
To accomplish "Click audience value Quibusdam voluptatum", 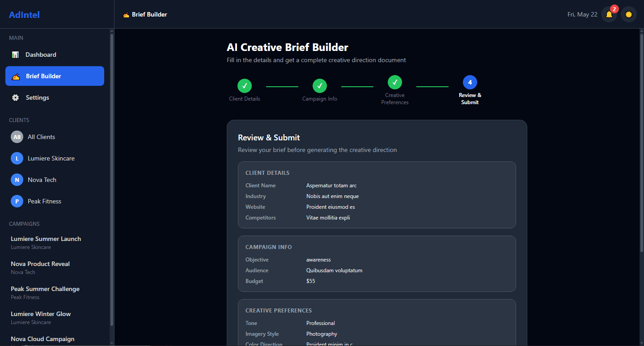I will tap(334, 270).
